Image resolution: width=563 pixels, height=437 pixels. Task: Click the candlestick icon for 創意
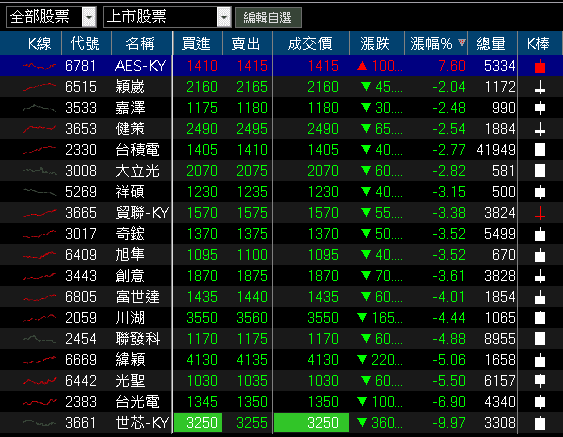[540, 276]
